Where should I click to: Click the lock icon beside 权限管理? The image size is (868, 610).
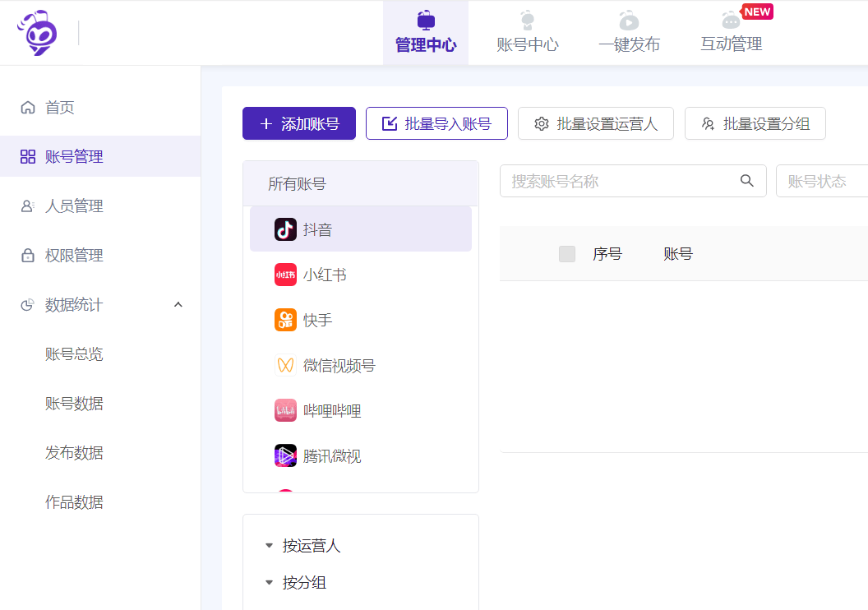pos(28,255)
